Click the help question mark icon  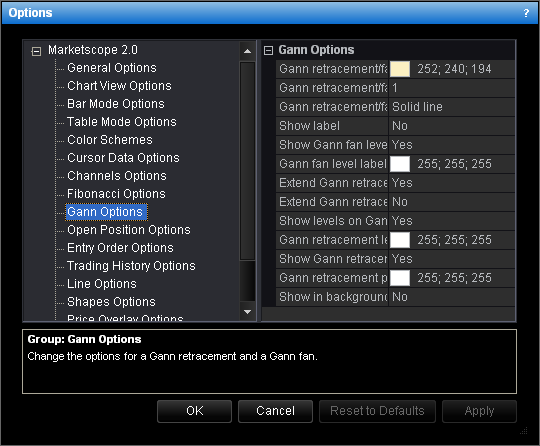526,13
